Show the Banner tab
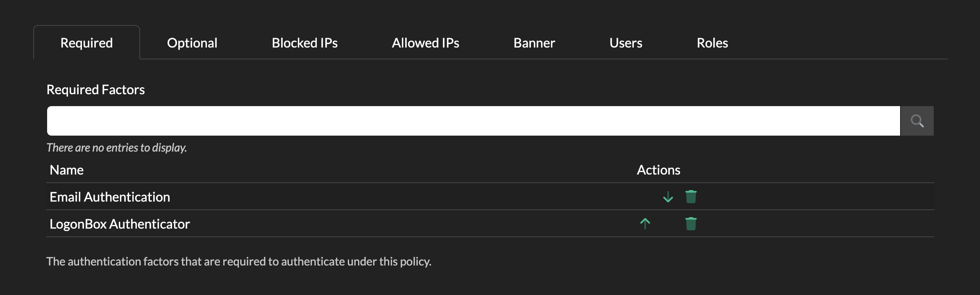 [534, 43]
